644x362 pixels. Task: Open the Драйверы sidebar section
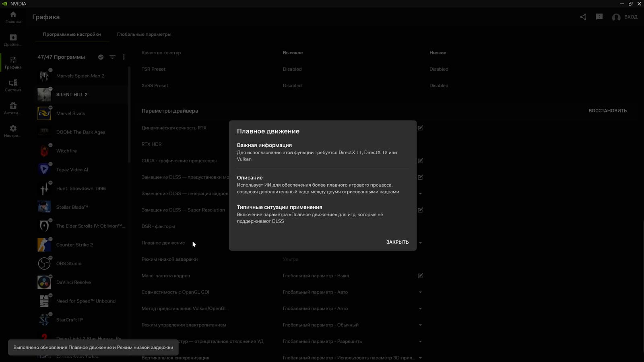point(13,40)
